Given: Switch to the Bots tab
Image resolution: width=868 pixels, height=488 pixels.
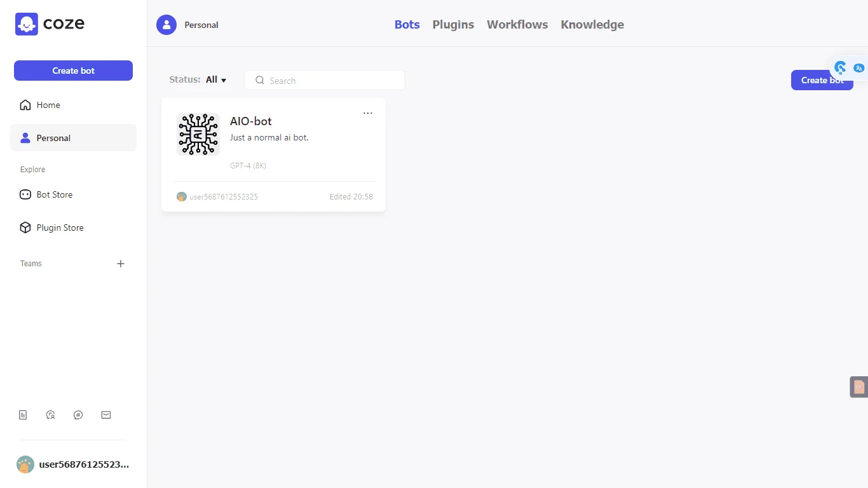Looking at the screenshot, I should point(407,25).
